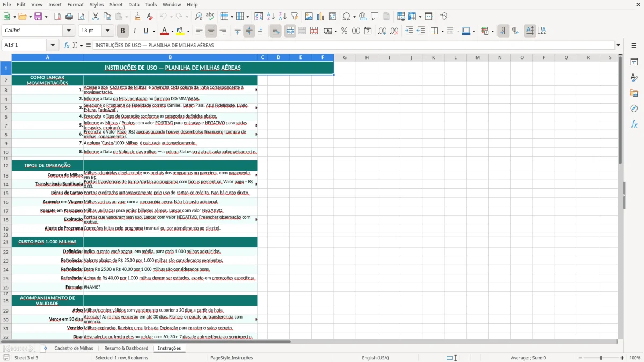Save the document via the floppy icon

[x=38, y=17]
